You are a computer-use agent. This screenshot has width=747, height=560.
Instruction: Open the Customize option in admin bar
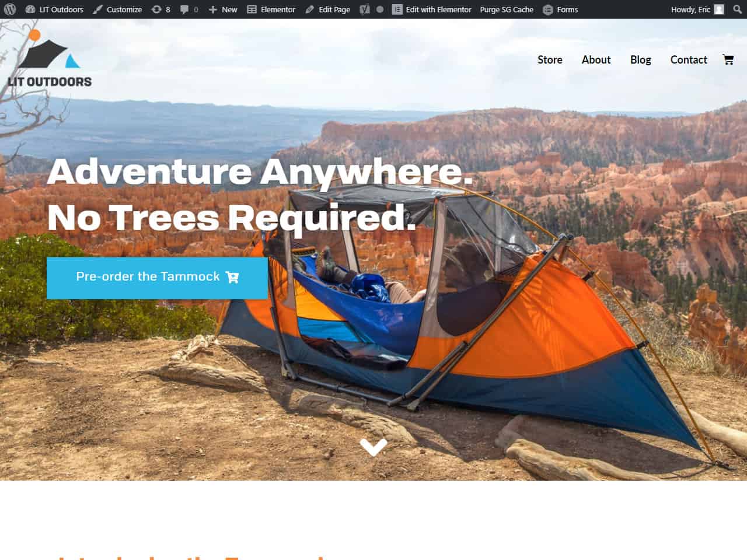(117, 9)
